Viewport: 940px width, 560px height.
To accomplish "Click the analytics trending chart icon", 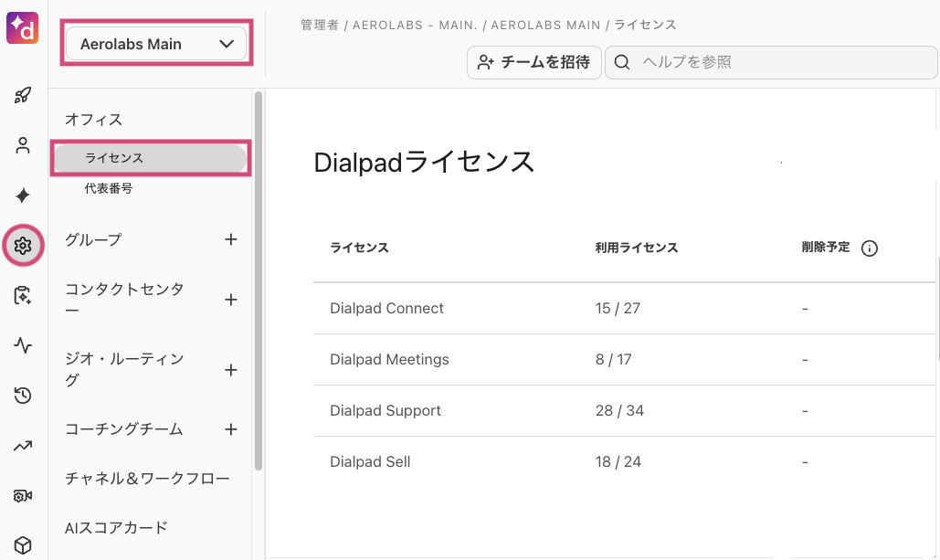I will click(x=23, y=445).
